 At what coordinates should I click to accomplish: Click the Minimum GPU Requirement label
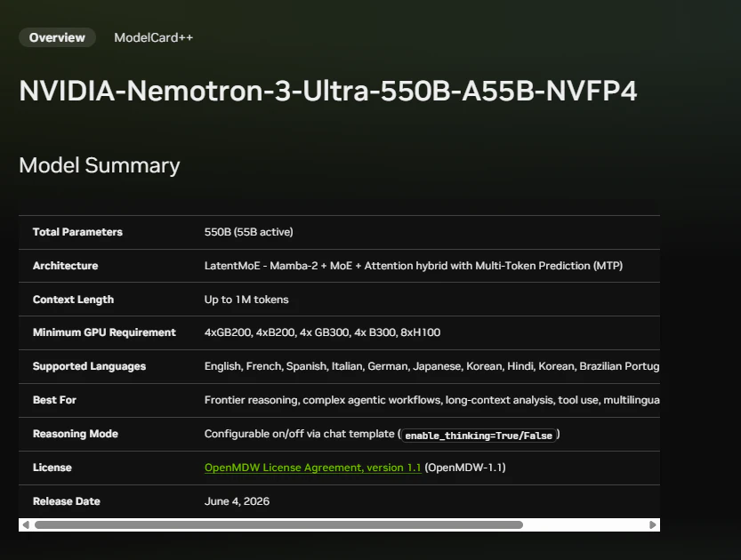coord(104,332)
